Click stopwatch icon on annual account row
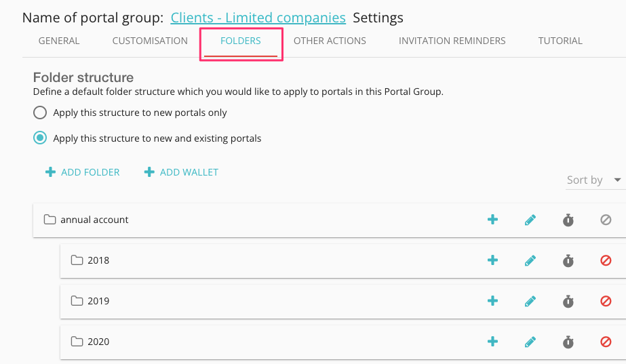Image resolution: width=626 pixels, height=364 pixels. [568, 220]
